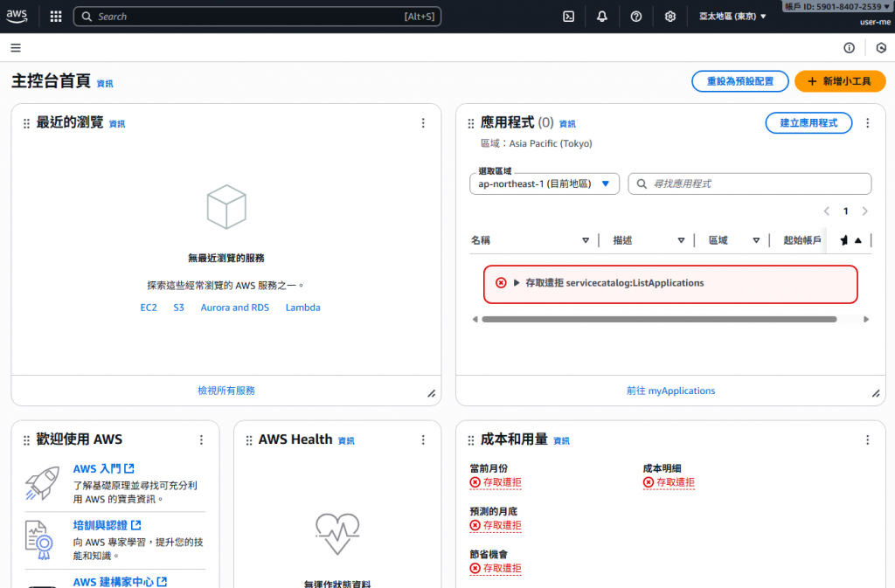This screenshot has width=895, height=588.
Task: Grab the 歡迎使用 AWS widget drag handle
Action: tap(26, 440)
